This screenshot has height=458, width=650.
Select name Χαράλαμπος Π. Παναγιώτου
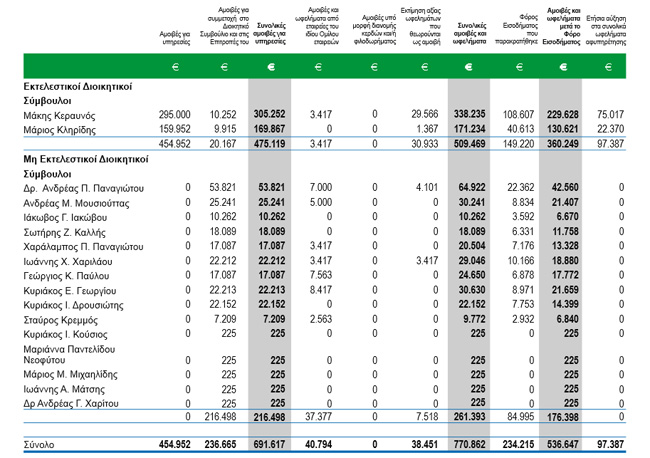(83, 247)
